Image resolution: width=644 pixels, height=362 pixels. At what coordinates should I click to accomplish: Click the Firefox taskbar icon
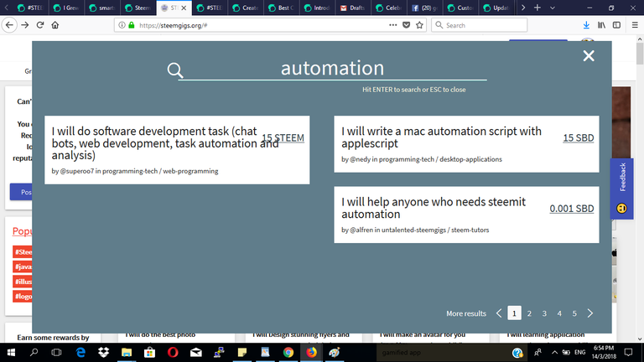[x=311, y=352]
